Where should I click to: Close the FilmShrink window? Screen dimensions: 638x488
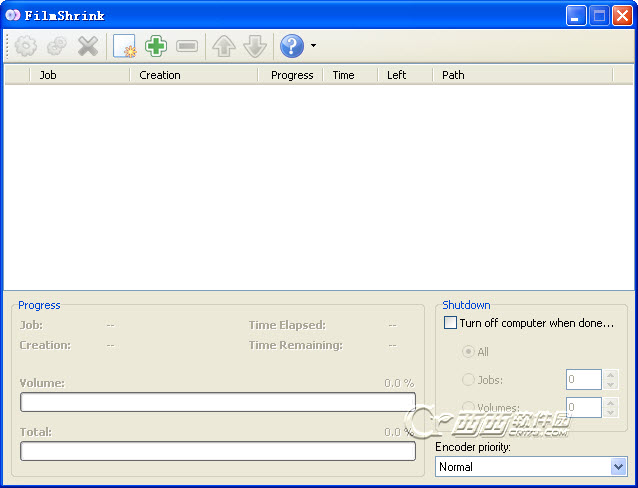coord(622,15)
